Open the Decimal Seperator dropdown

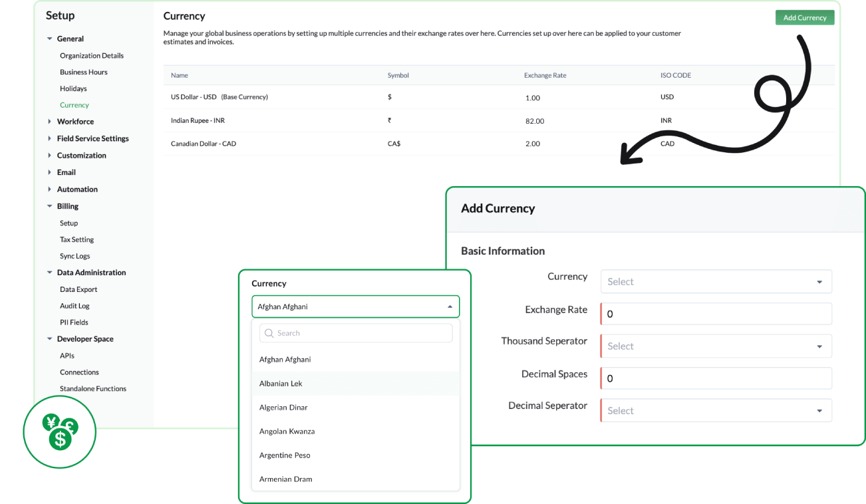click(x=716, y=411)
